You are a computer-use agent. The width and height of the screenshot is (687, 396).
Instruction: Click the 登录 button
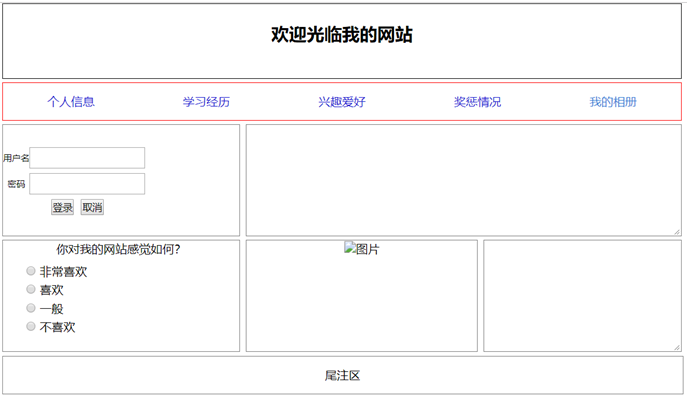[x=63, y=207]
